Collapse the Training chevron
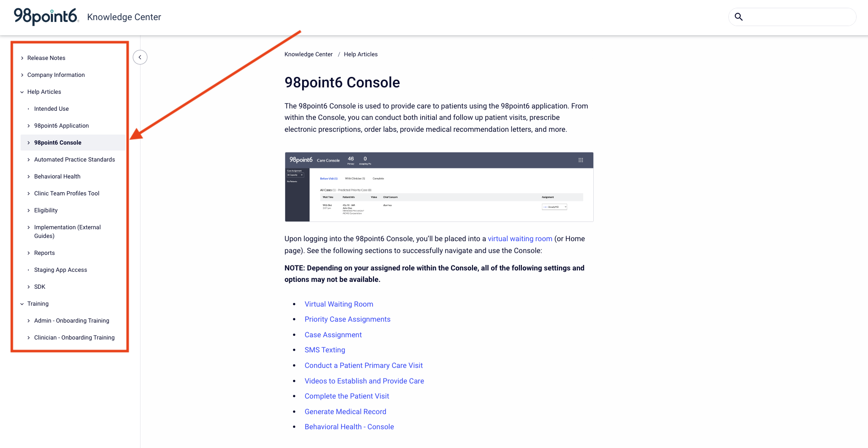 pos(22,304)
